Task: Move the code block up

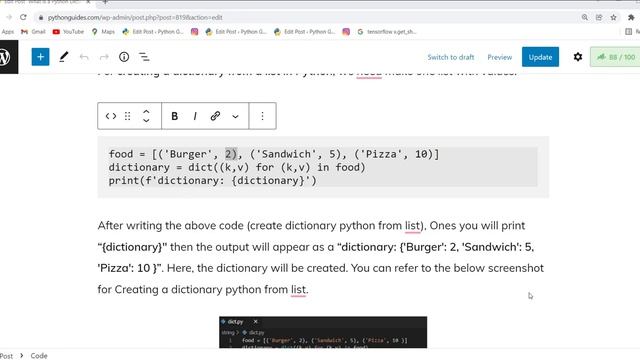Action: (146, 111)
